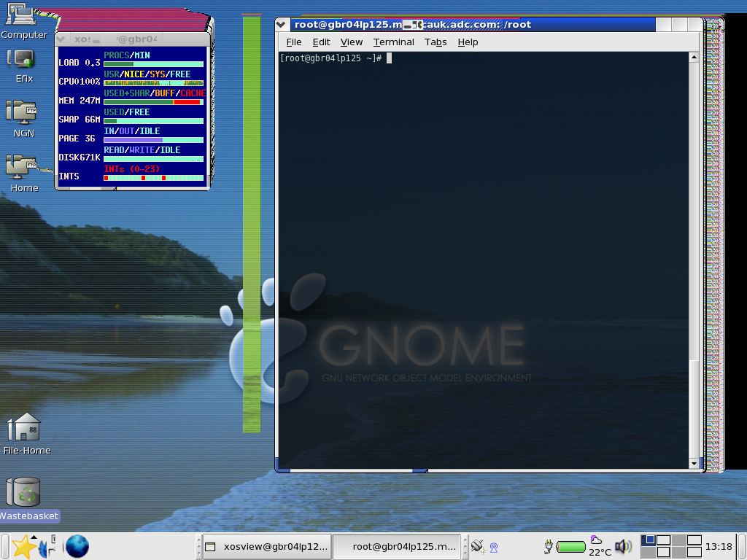Switch to the last workspace in pager
Screen dimensions: 747x560
(x=694, y=551)
